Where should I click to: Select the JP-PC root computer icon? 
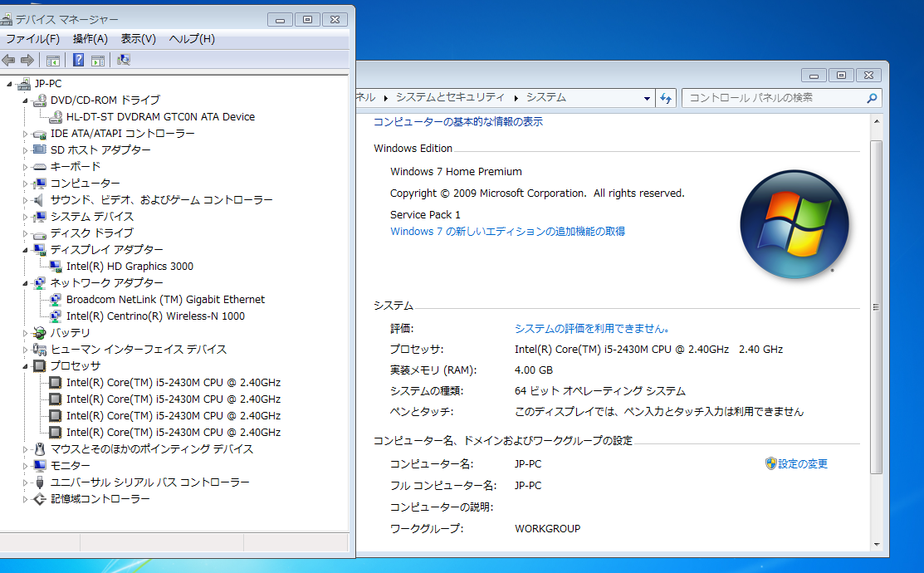click(x=23, y=84)
